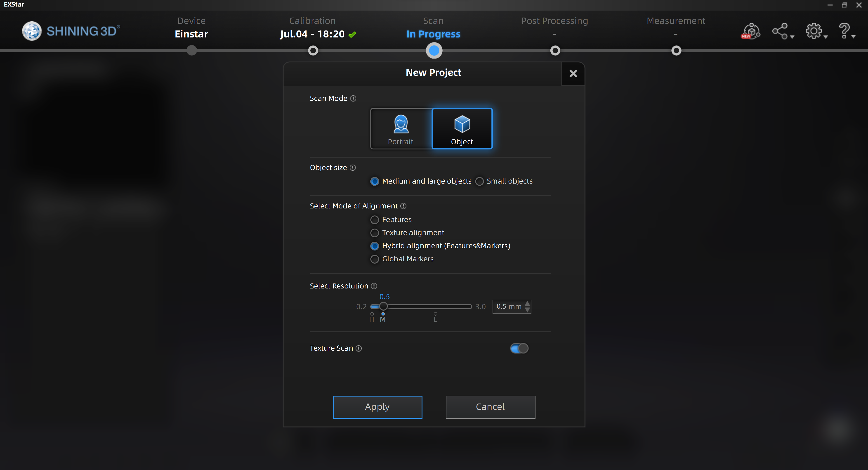Click the Scan Mode info icon

353,98
